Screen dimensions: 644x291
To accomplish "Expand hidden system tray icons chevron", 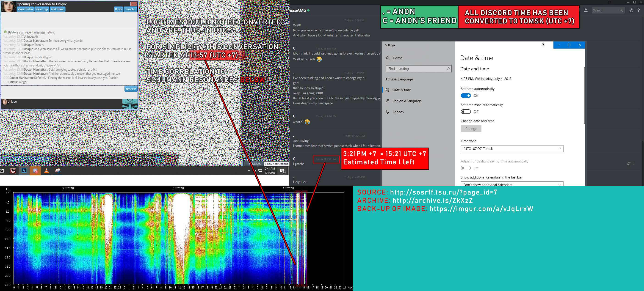I will pyautogui.click(x=249, y=171).
